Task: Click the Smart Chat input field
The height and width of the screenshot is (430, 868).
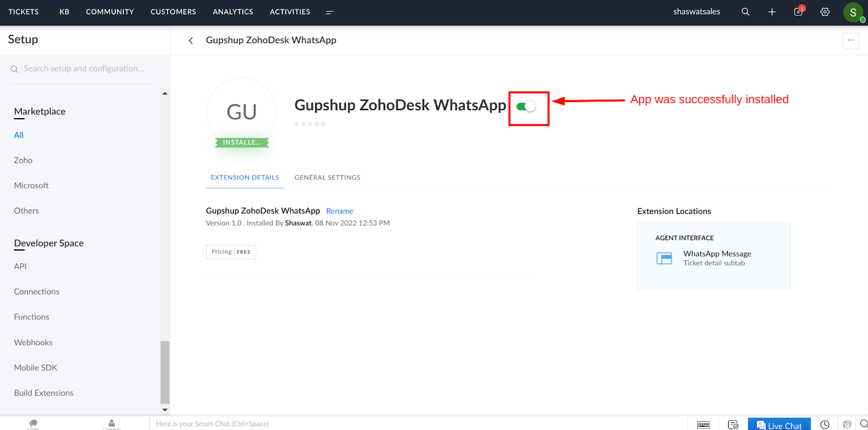Action: click(x=418, y=424)
